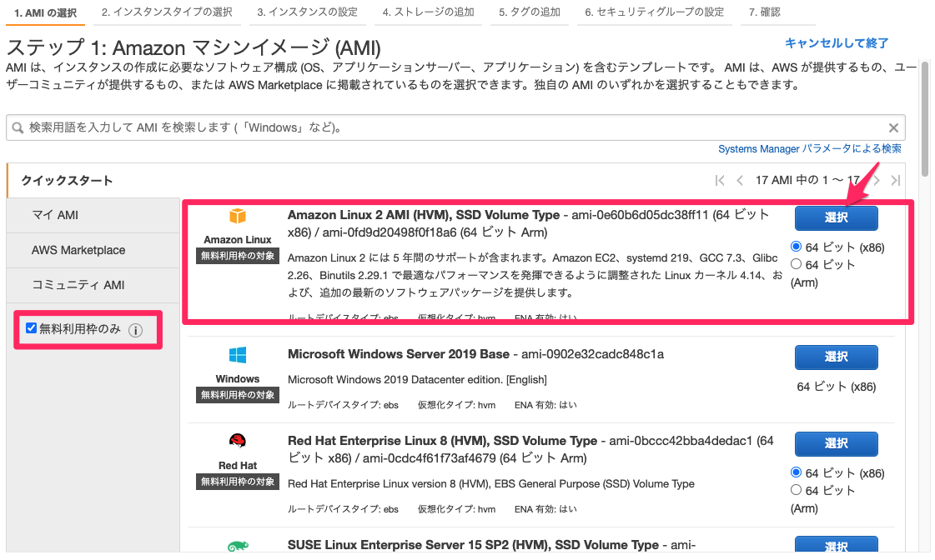Click 選択 button for Red Hat Enterprise Linux 8
935x560 pixels.
(x=836, y=443)
